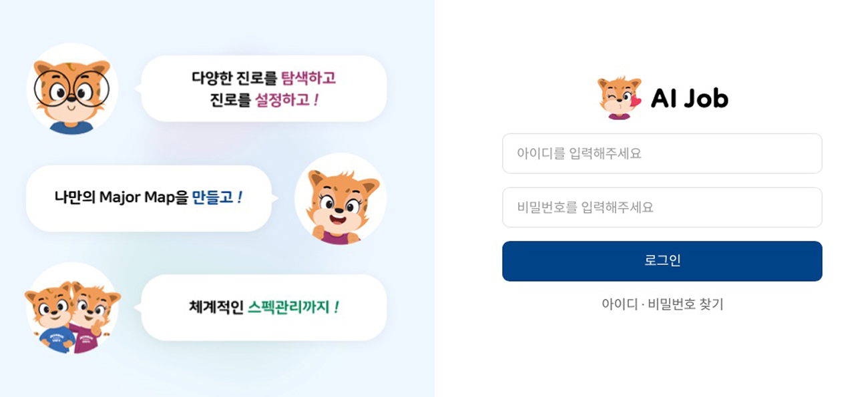Open the 아이디 · 비밀번호 찾기 link
The image size is (868, 397).
(x=662, y=304)
